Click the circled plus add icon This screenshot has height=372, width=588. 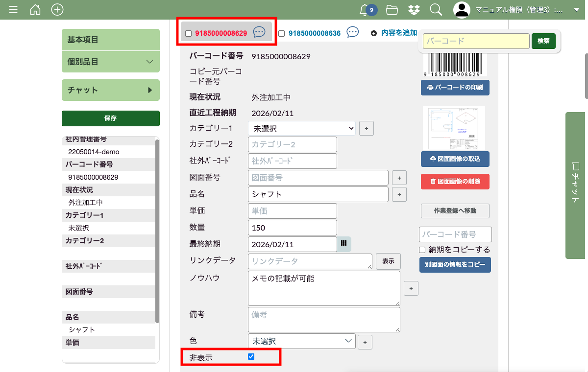pos(57,10)
